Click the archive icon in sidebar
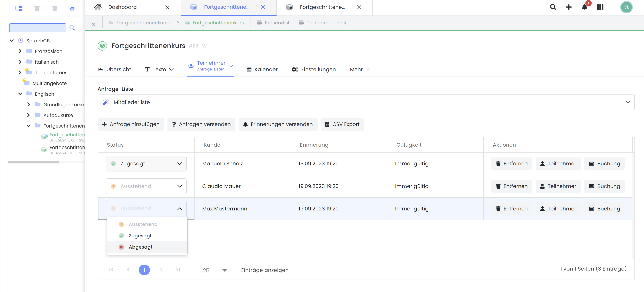This screenshot has width=644, height=292. [37, 9]
